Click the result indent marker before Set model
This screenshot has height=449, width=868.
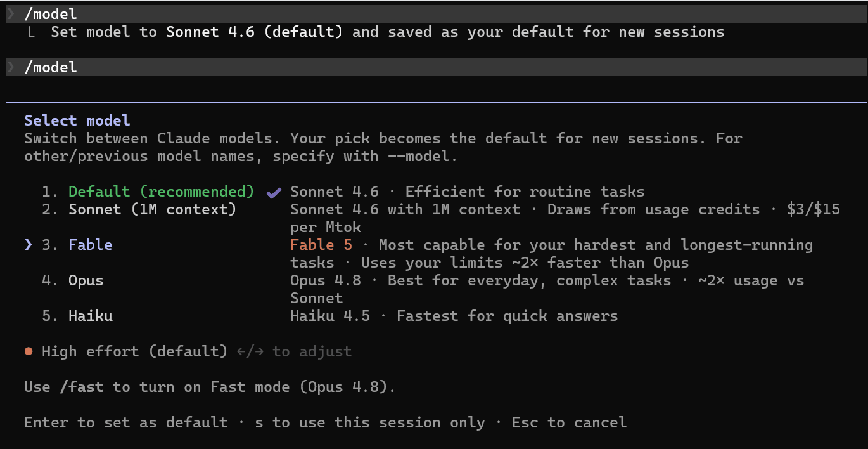tap(31, 32)
